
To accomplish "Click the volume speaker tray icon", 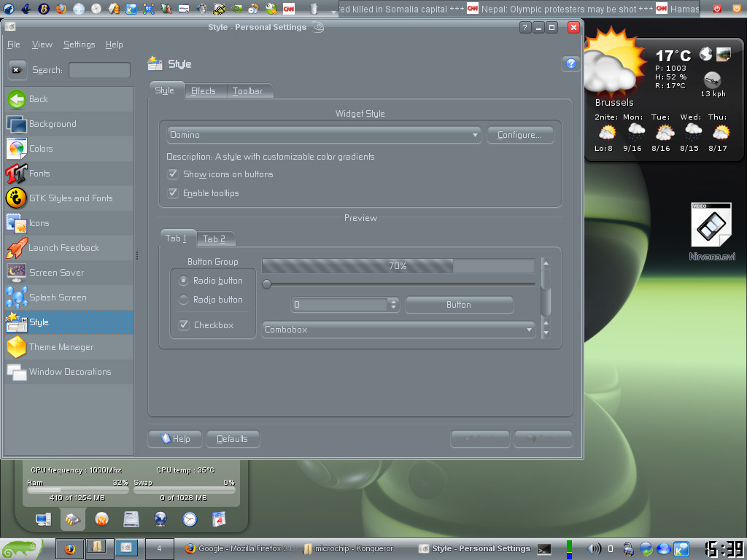I will click(x=594, y=549).
